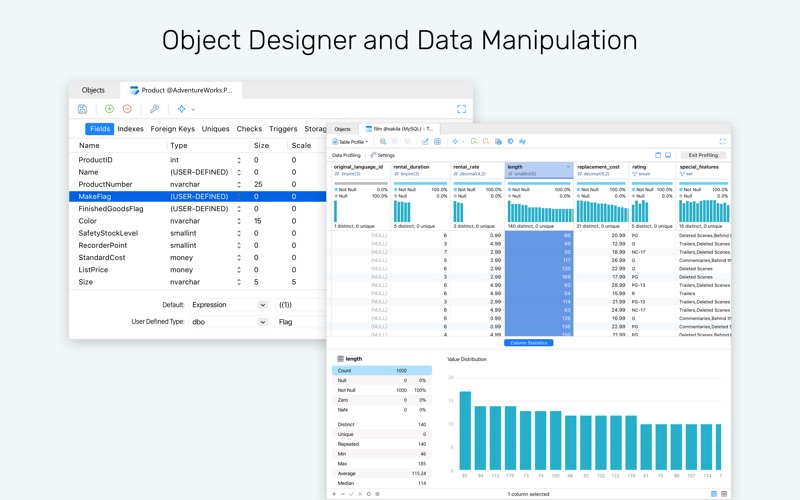800x500 pixels.
Task: Switch to grid view icon in film toolbar
Action: (x=437, y=141)
